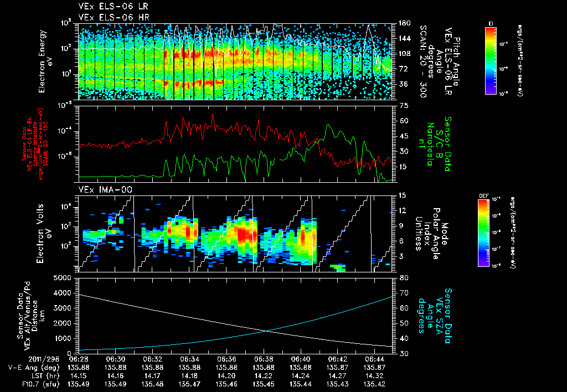567x392 pixels.
Task: Click the '2011/298' date label
Action: coord(44,359)
